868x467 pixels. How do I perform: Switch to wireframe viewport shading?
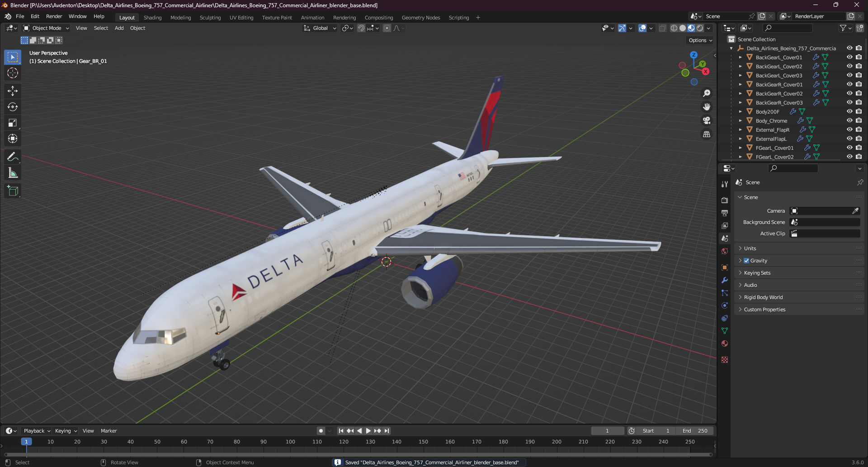point(674,28)
